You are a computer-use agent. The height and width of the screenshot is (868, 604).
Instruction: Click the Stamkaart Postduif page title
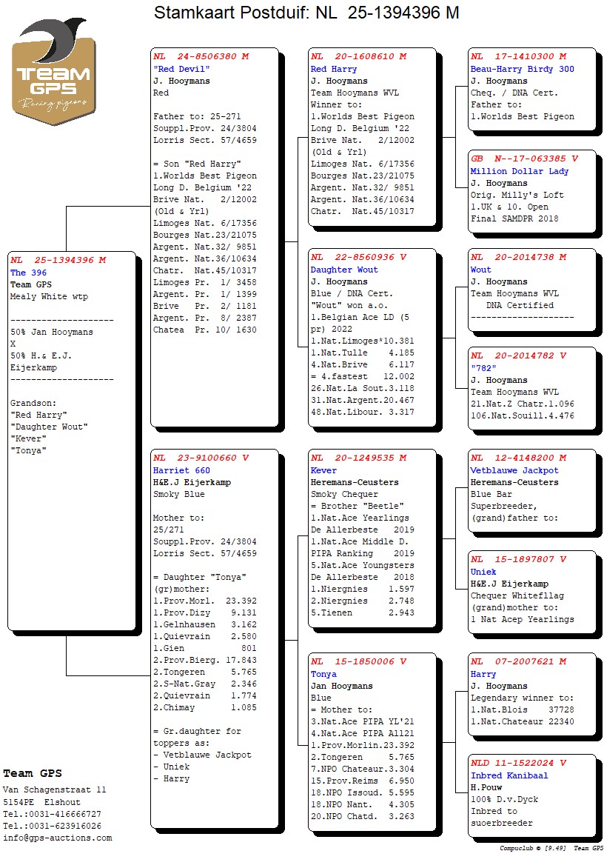(x=306, y=13)
